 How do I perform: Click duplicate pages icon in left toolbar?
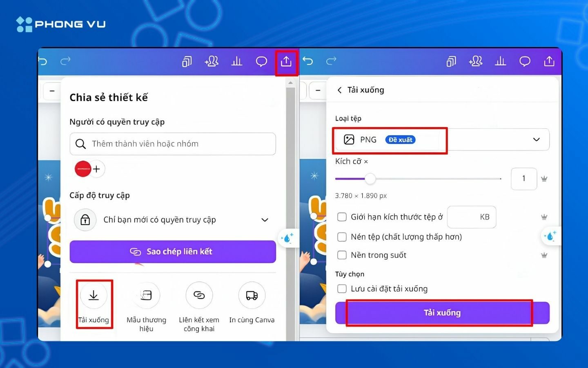[x=187, y=62]
